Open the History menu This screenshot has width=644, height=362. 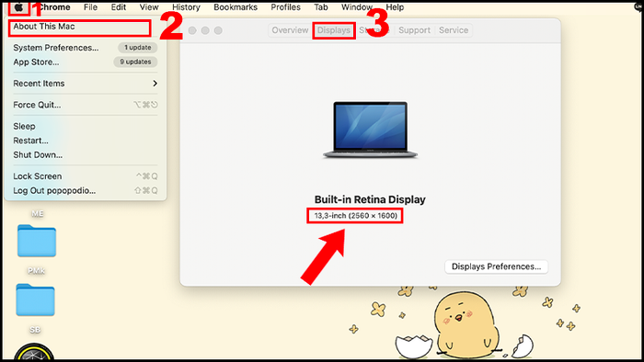(x=186, y=7)
